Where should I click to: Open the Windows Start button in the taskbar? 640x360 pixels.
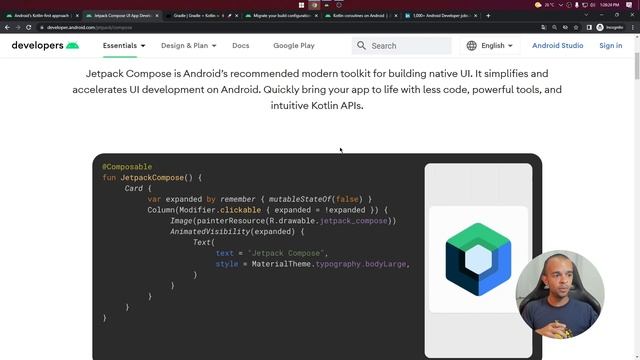coord(301,5)
